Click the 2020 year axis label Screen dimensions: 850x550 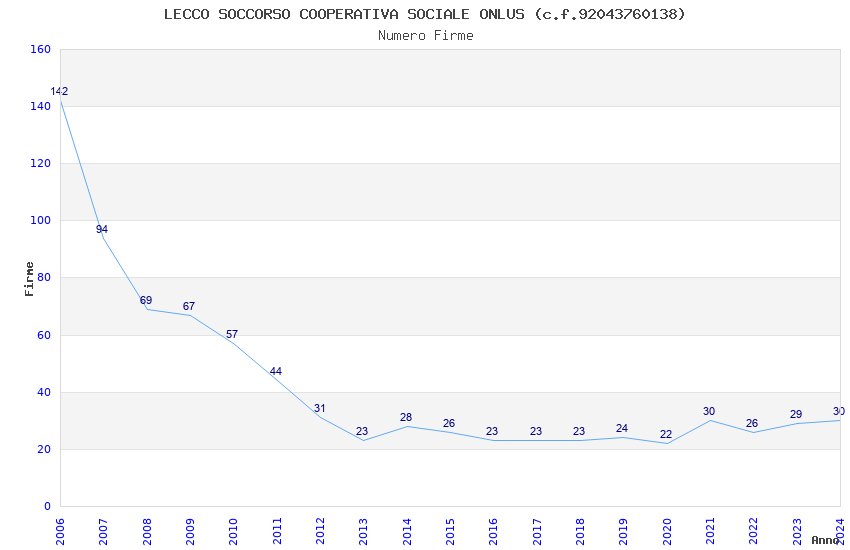tap(667, 532)
